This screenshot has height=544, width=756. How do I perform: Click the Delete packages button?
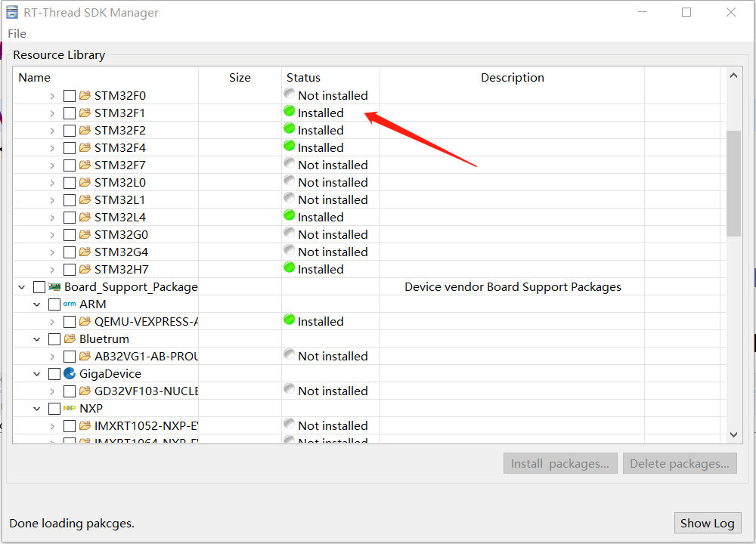[680, 463]
